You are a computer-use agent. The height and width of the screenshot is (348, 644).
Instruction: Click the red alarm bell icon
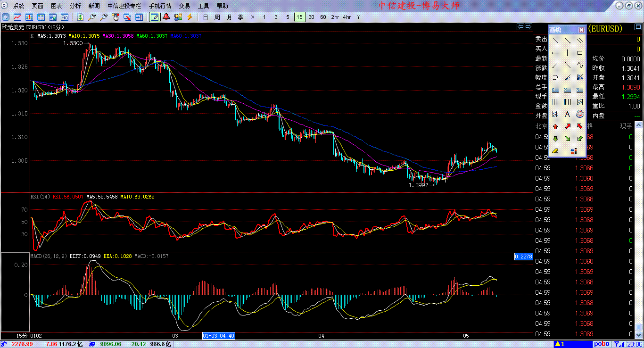[166, 17]
